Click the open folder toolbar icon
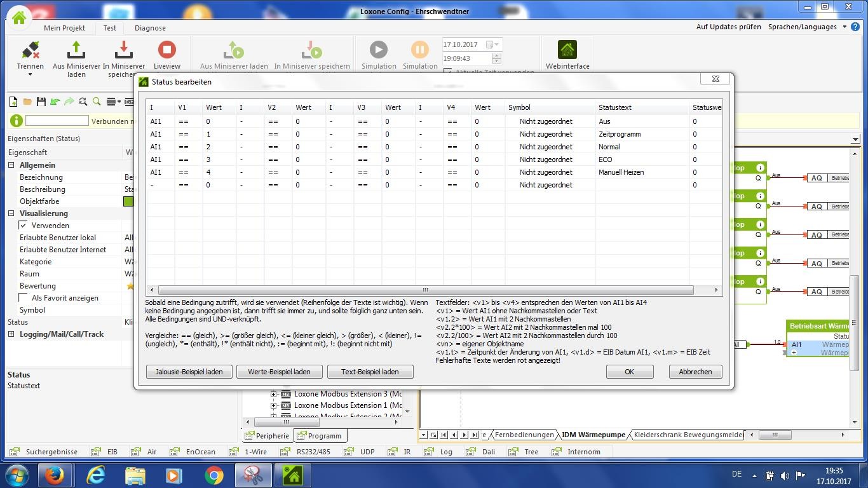Image resolution: width=868 pixels, height=488 pixels. coord(27,102)
